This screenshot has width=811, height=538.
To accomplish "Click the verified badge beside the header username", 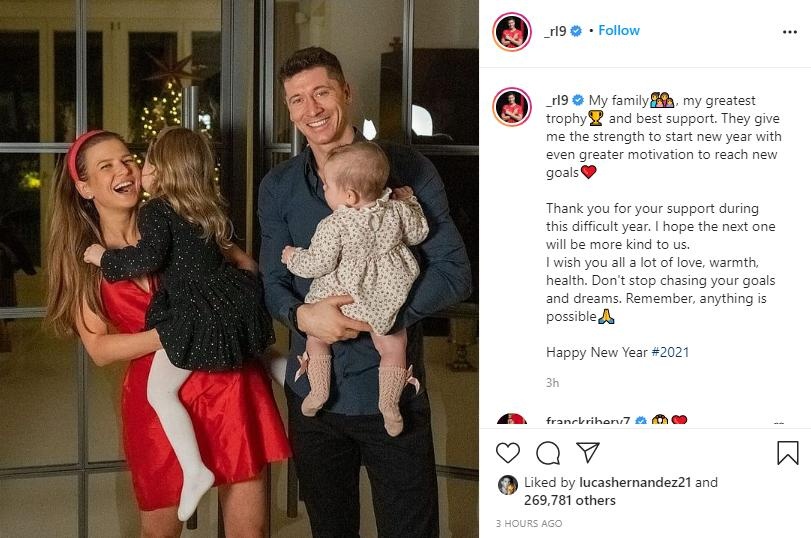I will point(576,31).
